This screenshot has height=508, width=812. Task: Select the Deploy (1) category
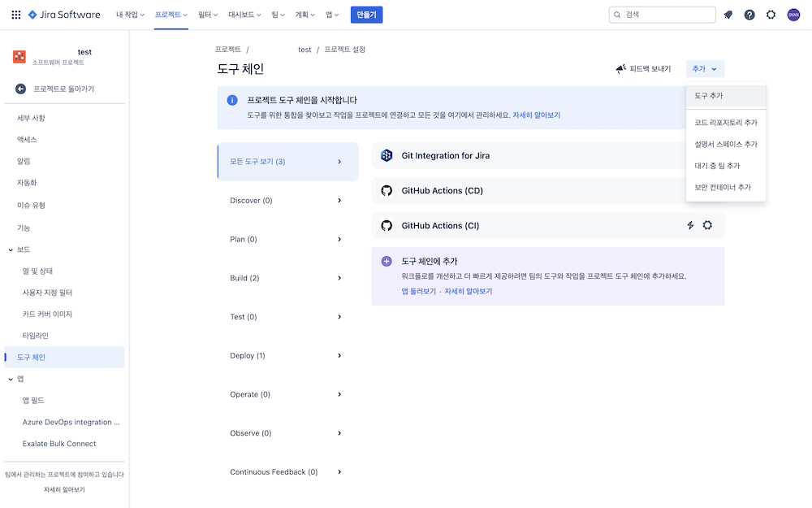point(287,356)
